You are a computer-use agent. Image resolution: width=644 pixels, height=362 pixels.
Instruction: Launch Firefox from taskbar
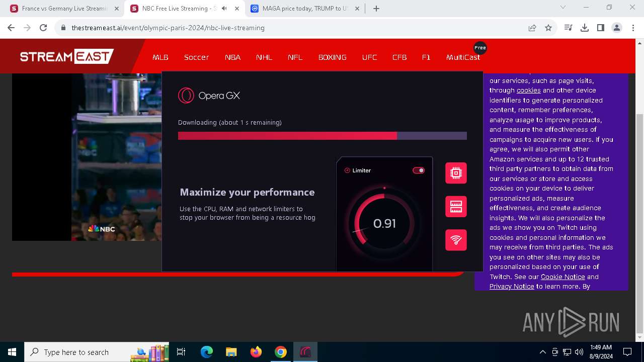point(256,352)
